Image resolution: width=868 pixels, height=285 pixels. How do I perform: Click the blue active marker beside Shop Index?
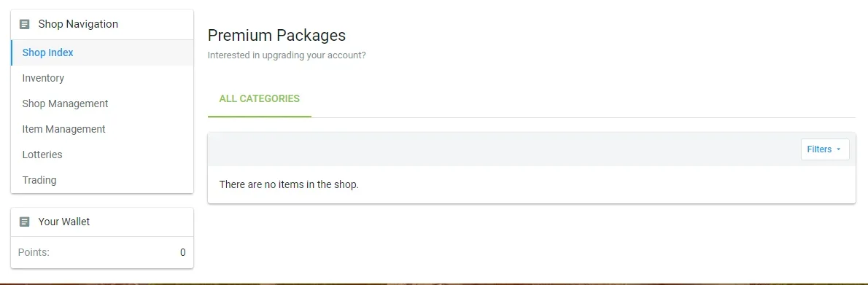point(12,53)
